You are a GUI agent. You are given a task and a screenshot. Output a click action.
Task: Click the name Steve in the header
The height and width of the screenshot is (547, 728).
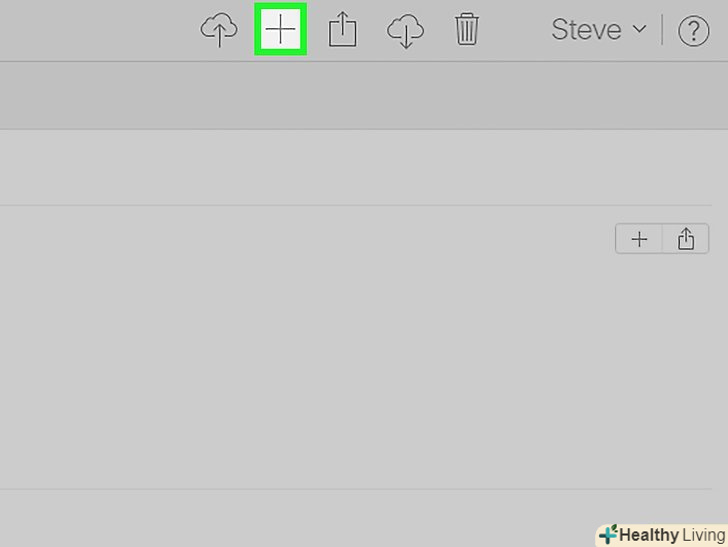[x=586, y=30]
